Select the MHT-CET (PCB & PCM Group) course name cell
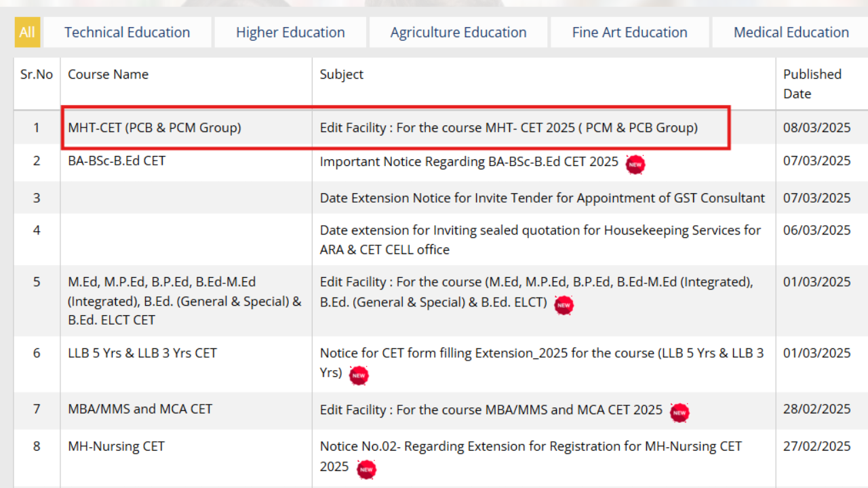868x488 pixels. coord(153,127)
